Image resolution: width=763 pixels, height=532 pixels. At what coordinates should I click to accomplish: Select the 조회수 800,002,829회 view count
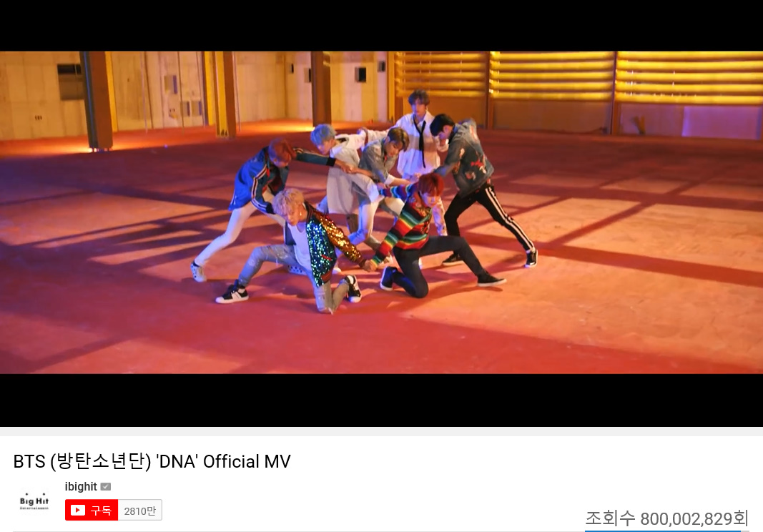(x=666, y=518)
